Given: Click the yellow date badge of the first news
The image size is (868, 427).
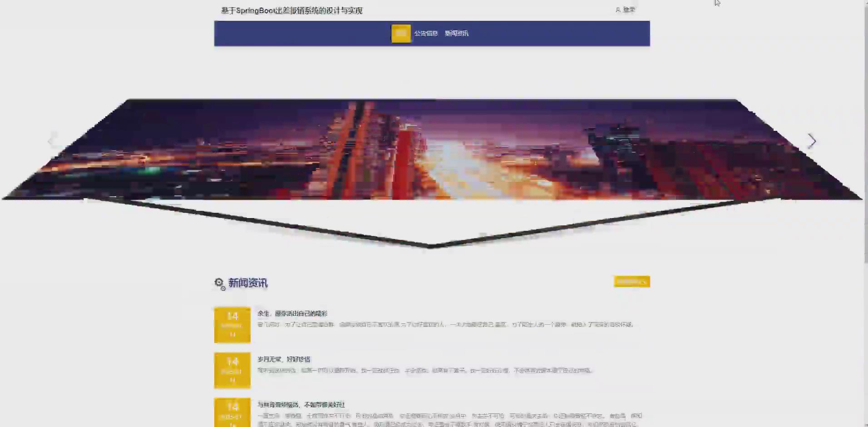Looking at the screenshot, I should tap(232, 324).
